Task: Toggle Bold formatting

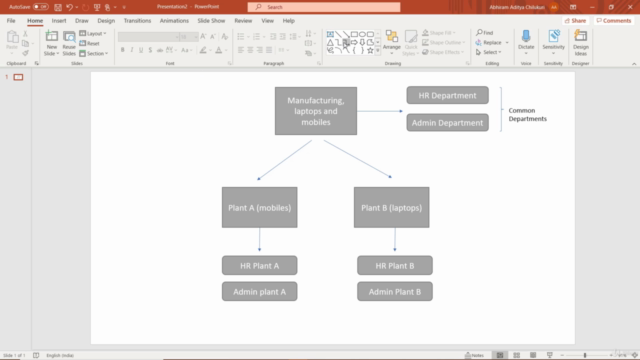Action: coord(122,50)
